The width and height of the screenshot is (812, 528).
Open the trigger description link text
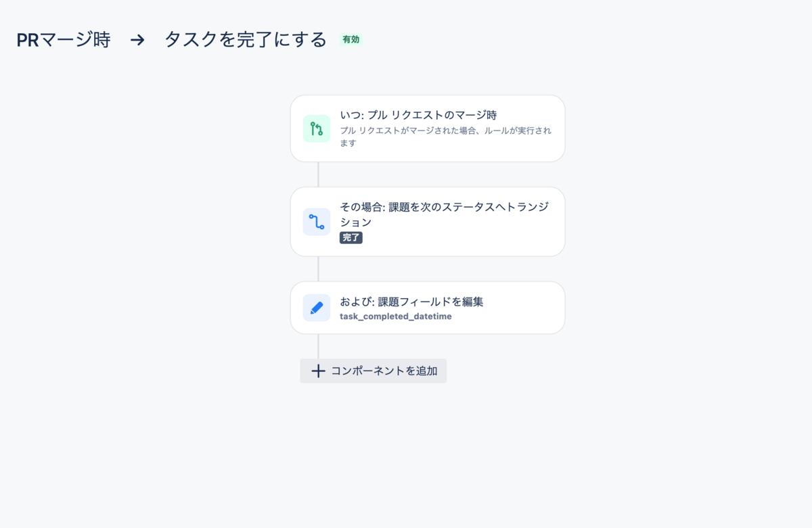(x=447, y=135)
